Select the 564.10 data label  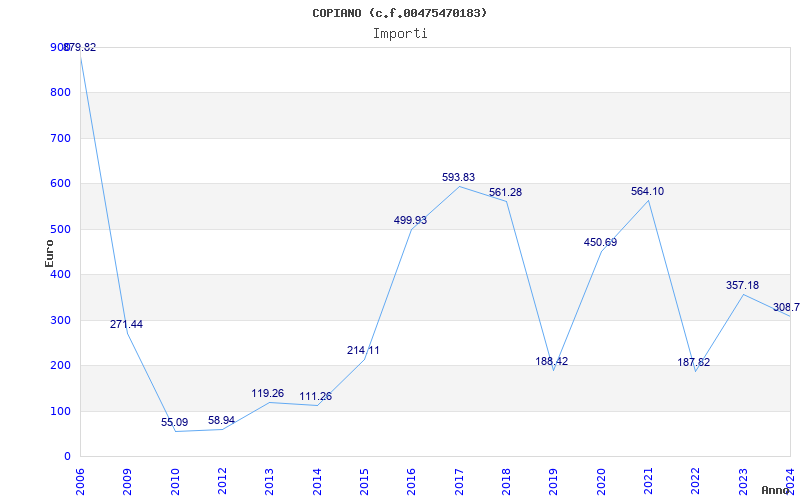coord(647,191)
